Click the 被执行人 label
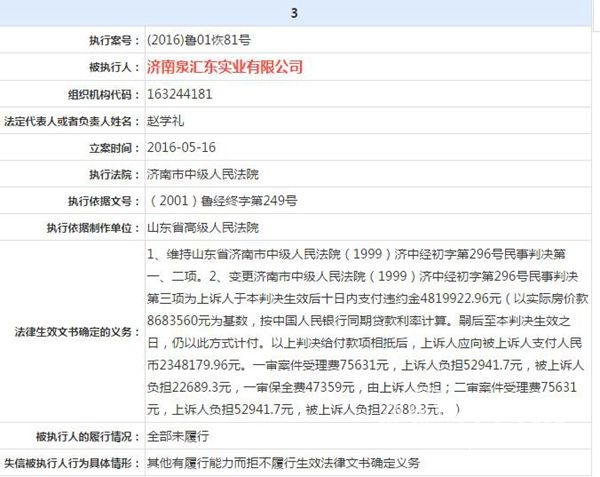The image size is (600, 477). tap(113, 67)
